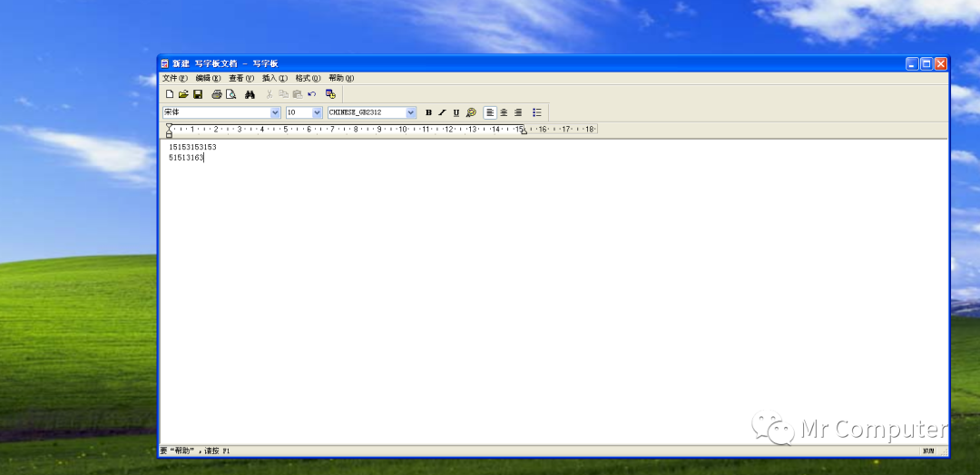Expand the font size dropdown showing 10

tap(317, 112)
